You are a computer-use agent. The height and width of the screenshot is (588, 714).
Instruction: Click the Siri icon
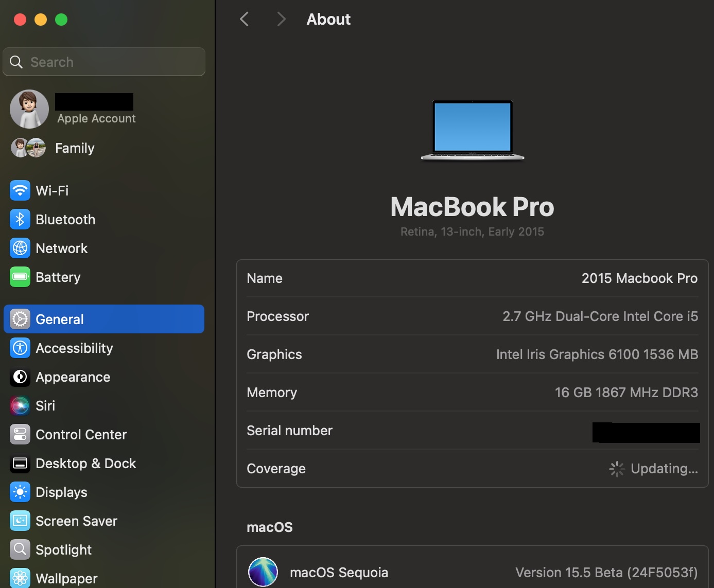pyautogui.click(x=20, y=405)
